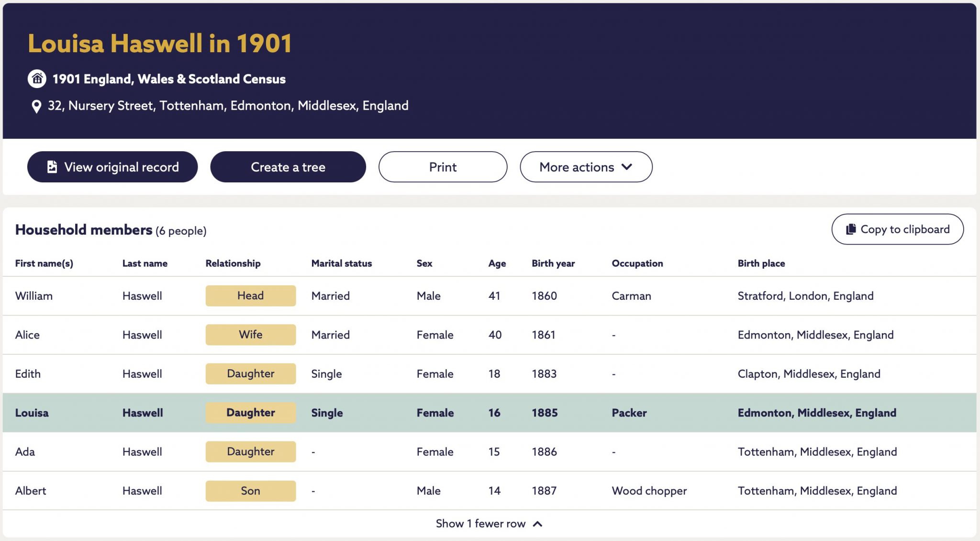980x541 pixels.
Task: Click the Print button
Action: point(443,167)
